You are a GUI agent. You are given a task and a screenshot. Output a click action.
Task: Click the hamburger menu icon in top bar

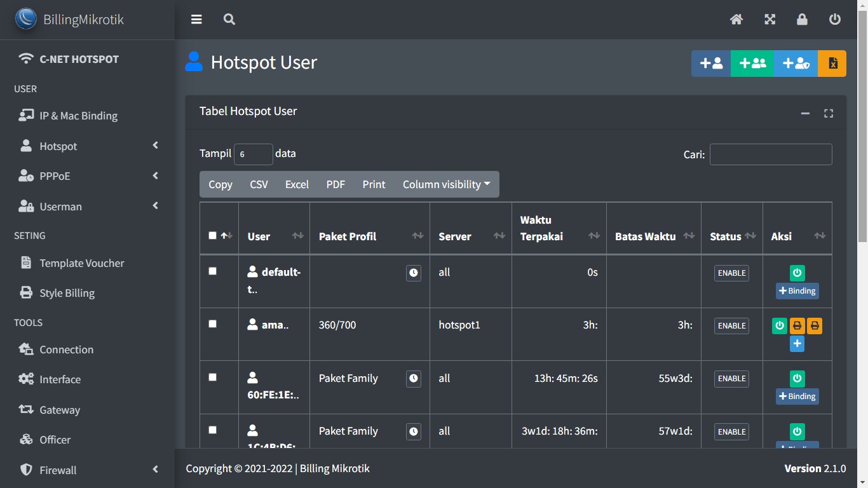coord(196,20)
